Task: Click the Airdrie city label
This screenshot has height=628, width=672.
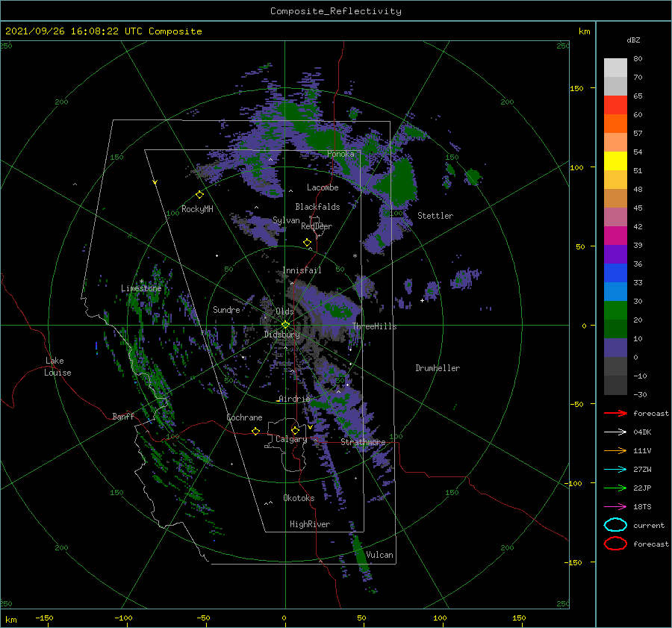Action: point(294,399)
